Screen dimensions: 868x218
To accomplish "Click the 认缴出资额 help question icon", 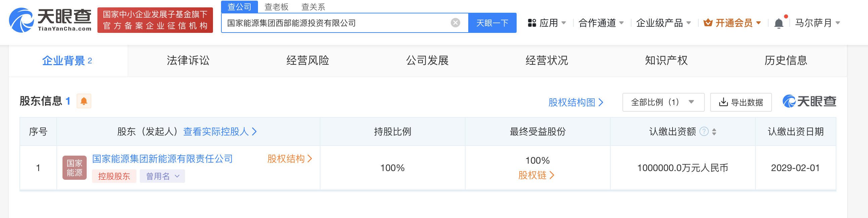I will (x=704, y=131).
